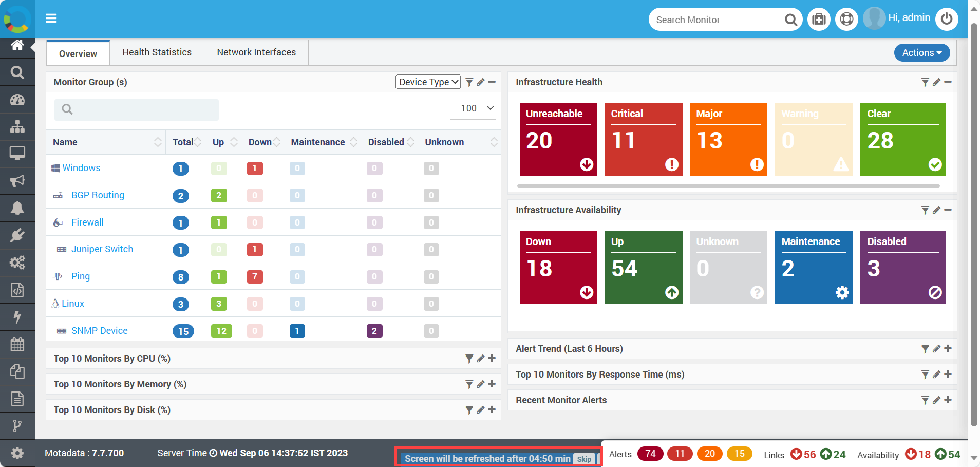
Task: Open the 100 rows-per-page dropdown
Action: pos(473,108)
